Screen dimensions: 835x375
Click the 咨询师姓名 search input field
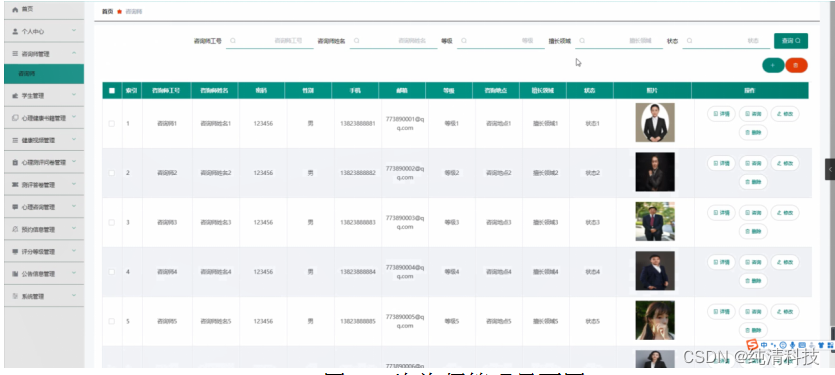[394, 40]
